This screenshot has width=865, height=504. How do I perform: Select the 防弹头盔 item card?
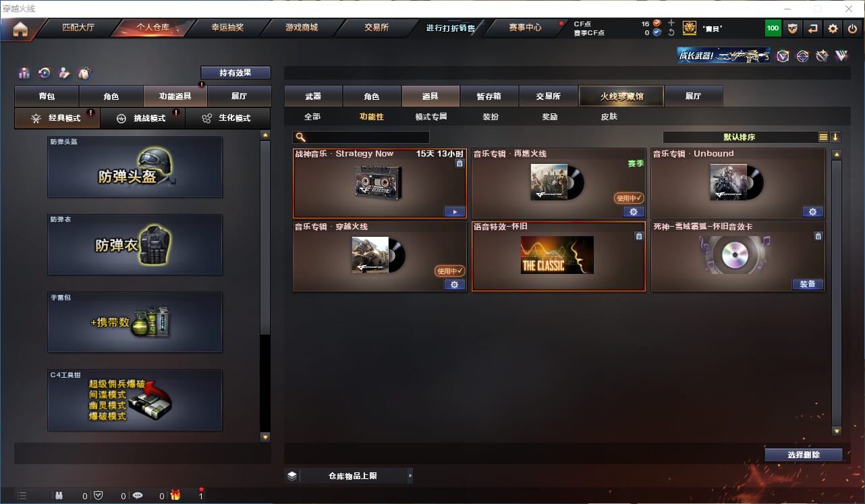pos(135,167)
